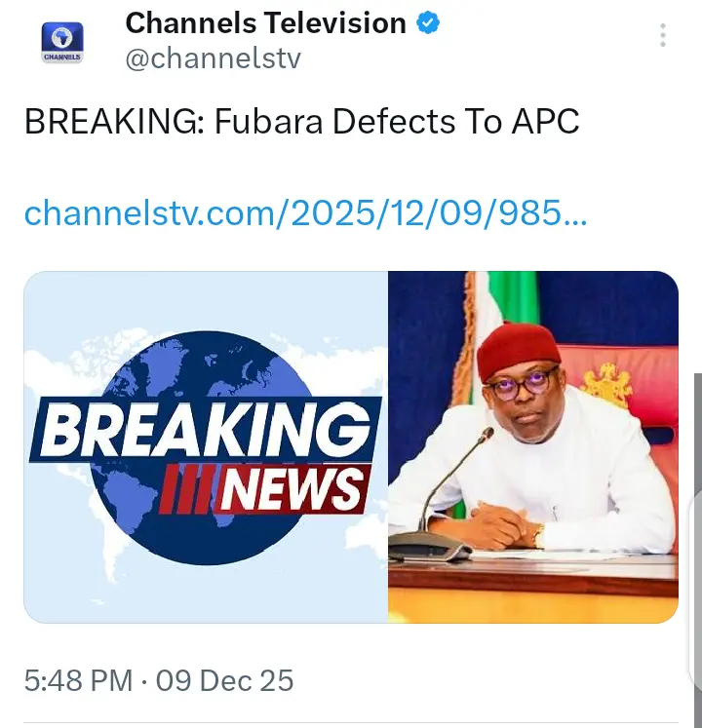Open the @channelstv handle link

[213, 58]
